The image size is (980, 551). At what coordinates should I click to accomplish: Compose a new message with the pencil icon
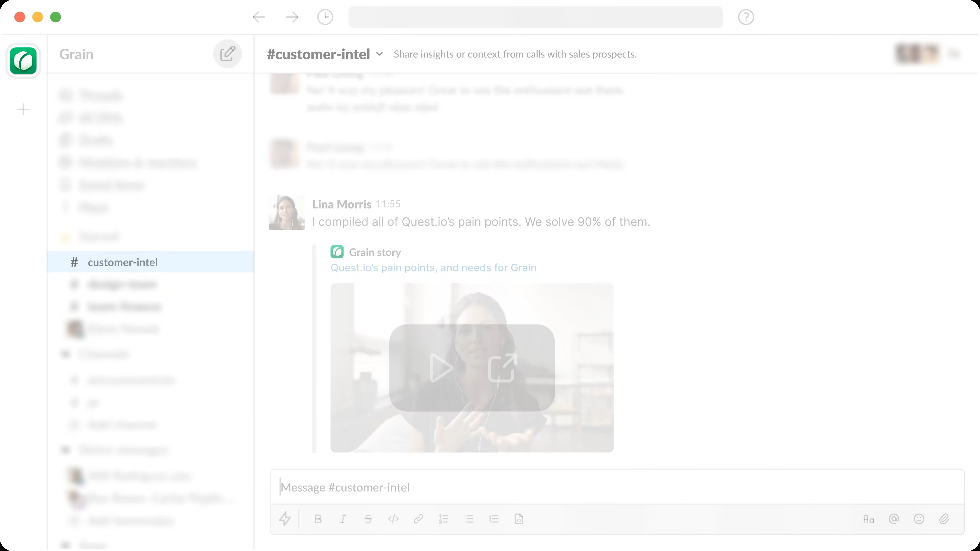point(228,54)
